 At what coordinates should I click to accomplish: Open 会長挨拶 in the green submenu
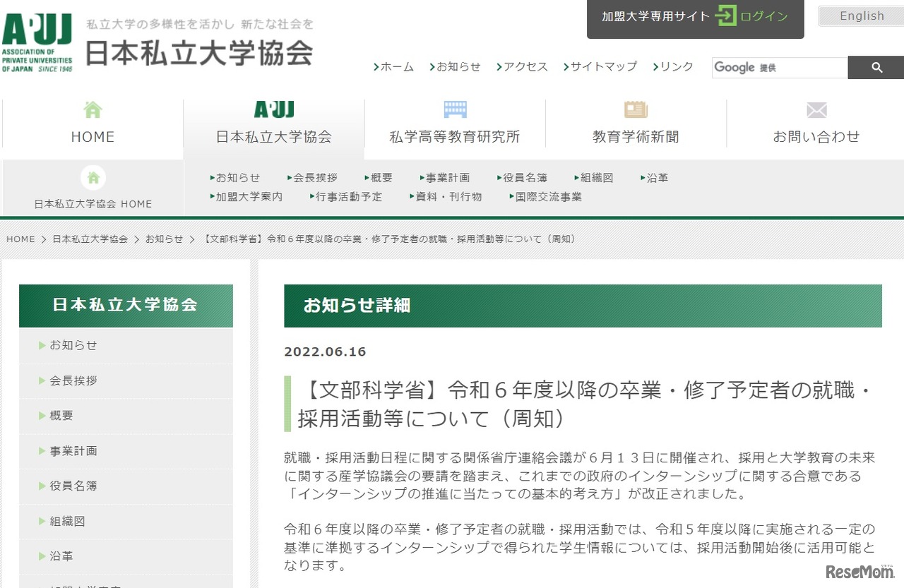point(313,178)
